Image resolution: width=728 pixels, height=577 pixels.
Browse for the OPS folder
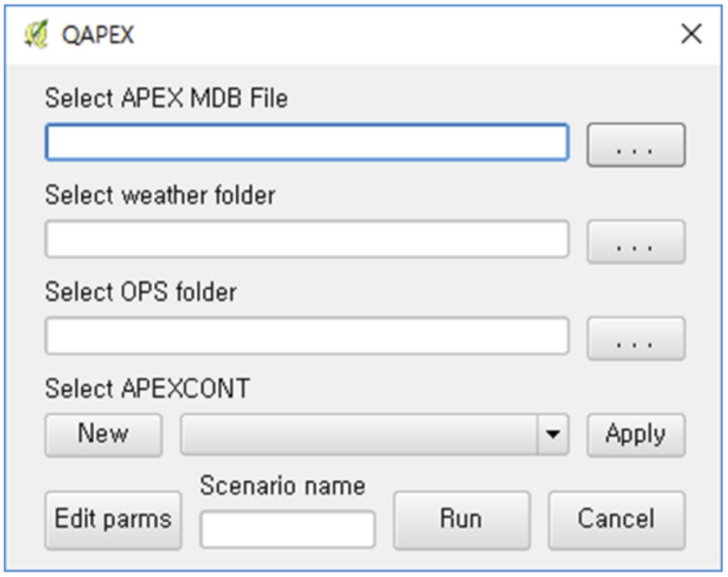coord(636,339)
